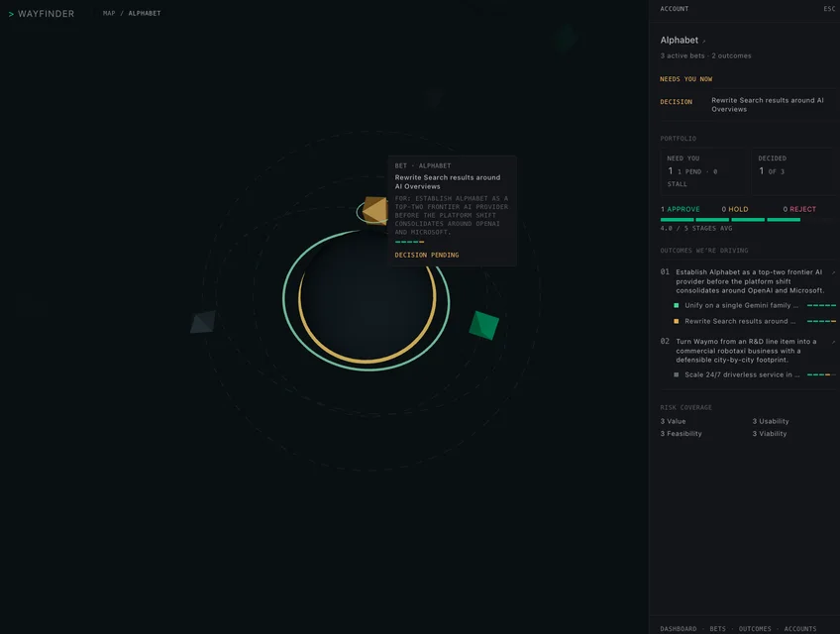Click the 3 Value risk coverage entry

pos(673,421)
